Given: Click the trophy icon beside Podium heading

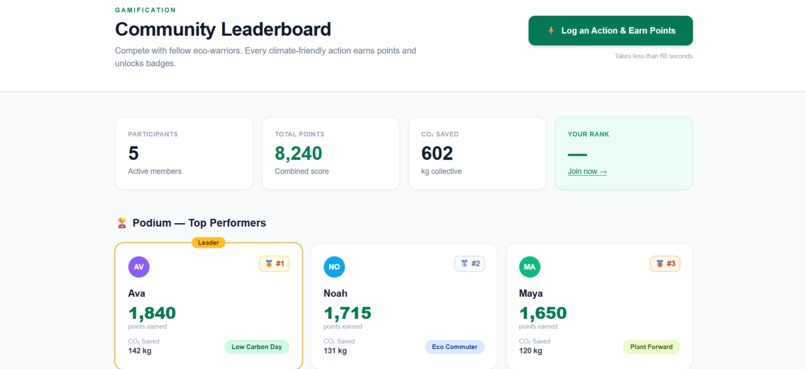Looking at the screenshot, I should (x=122, y=223).
